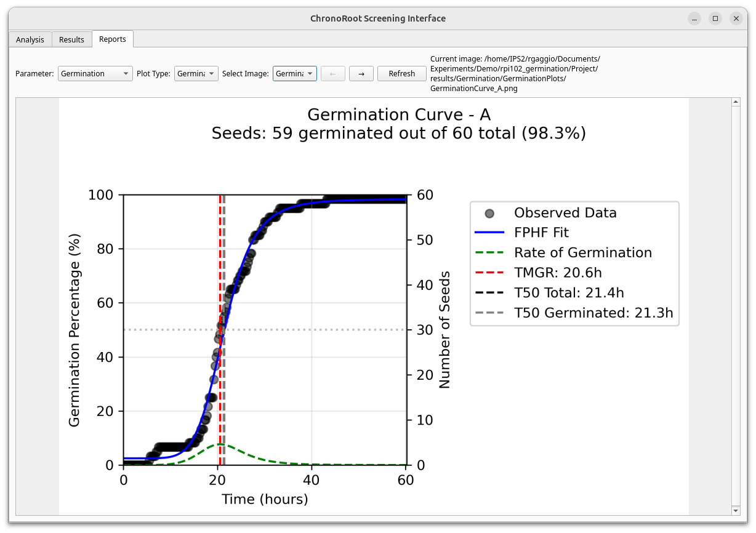The width and height of the screenshot is (756, 533).
Task: Open the Parameter dropdown
Action: coord(95,73)
